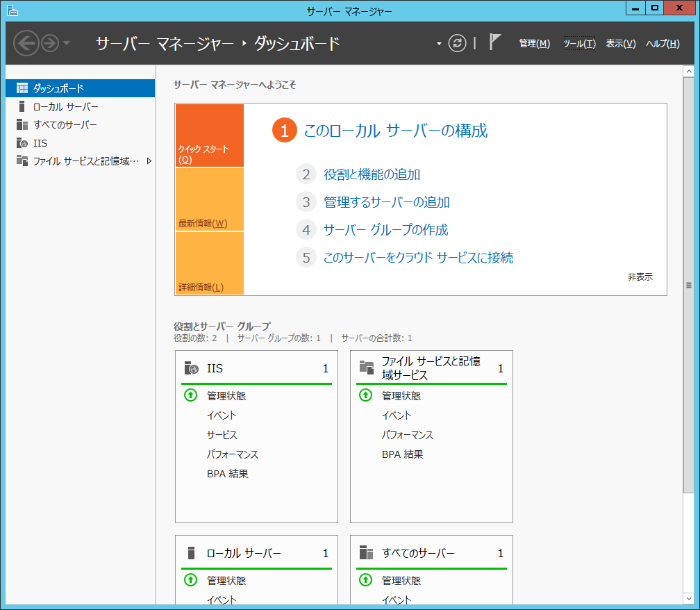Click サーバー グループの作成 link
700x610 pixels.
tap(385, 229)
